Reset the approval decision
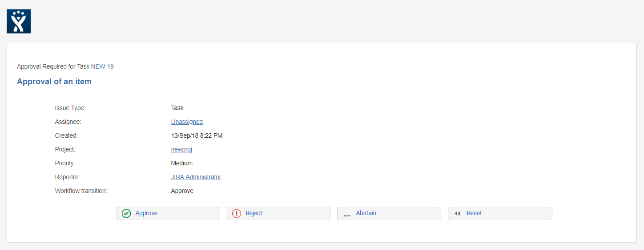The image size is (644, 250). pyautogui.click(x=500, y=213)
